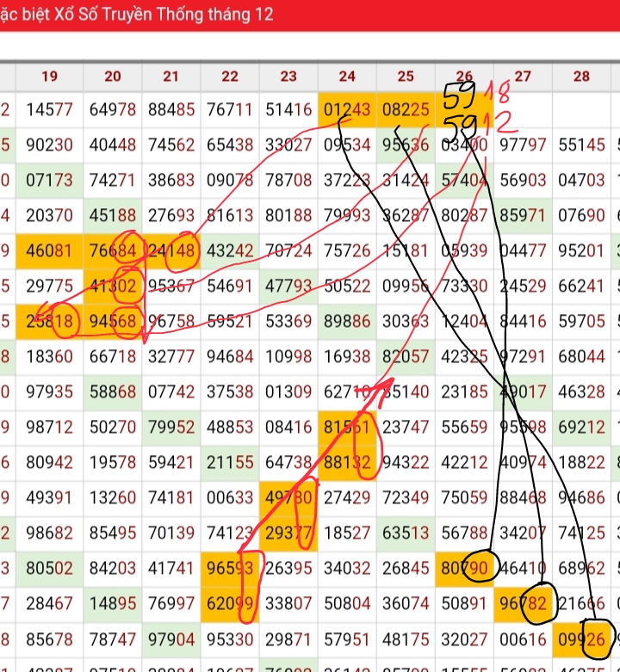Click the day 28 column header

582,77
